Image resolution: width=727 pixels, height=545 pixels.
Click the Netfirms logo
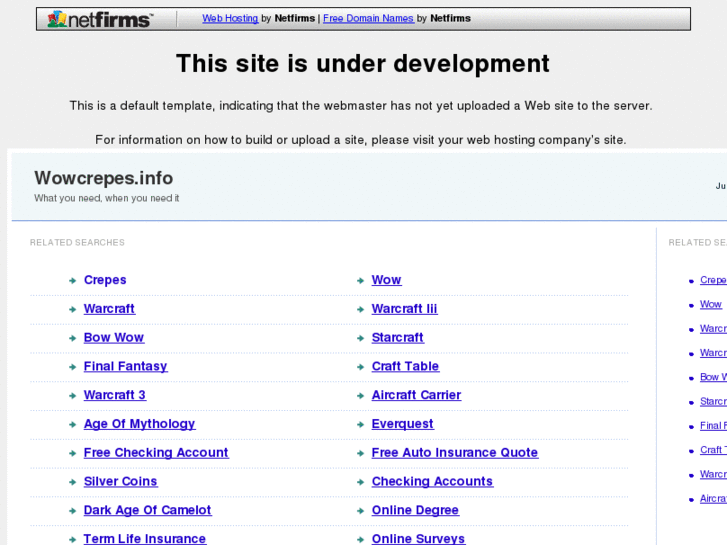point(99,19)
